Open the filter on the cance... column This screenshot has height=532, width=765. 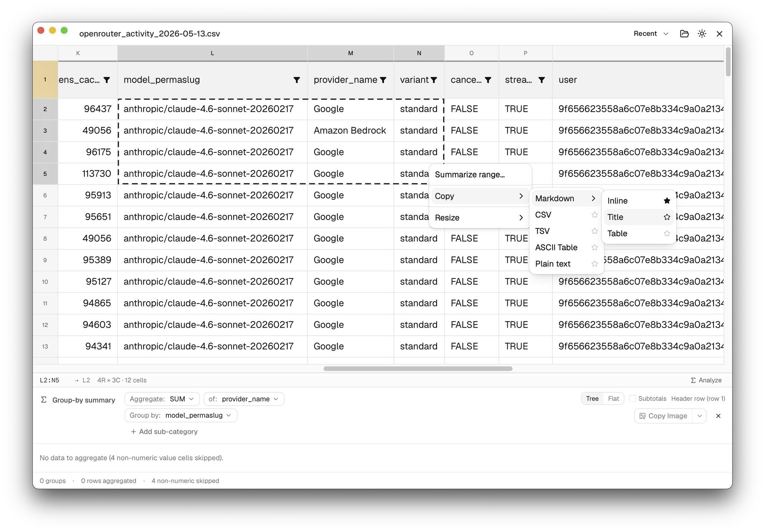[488, 80]
